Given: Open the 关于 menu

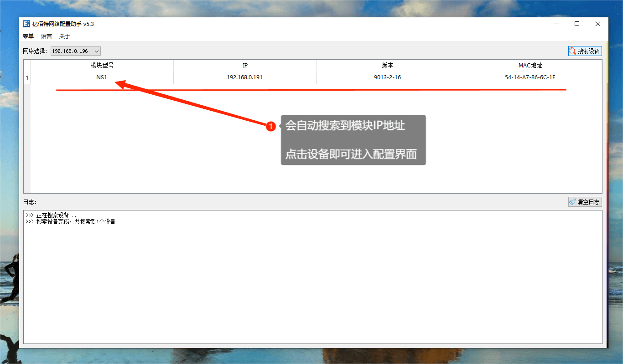Looking at the screenshot, I should pos(65,36).
